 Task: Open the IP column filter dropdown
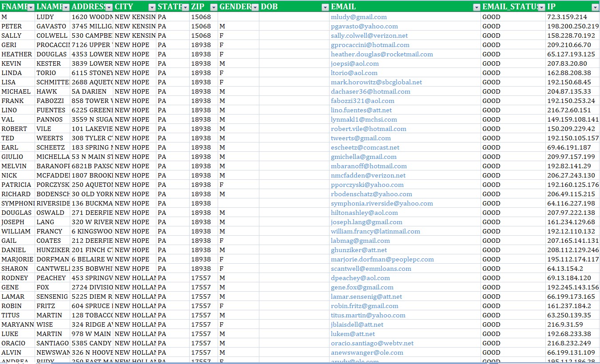(595, 7)
